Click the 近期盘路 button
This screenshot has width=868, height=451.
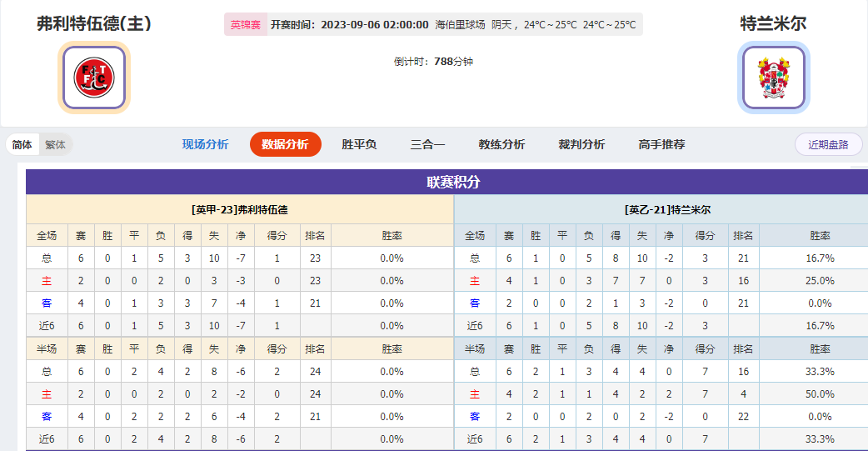tap(828, 144)
